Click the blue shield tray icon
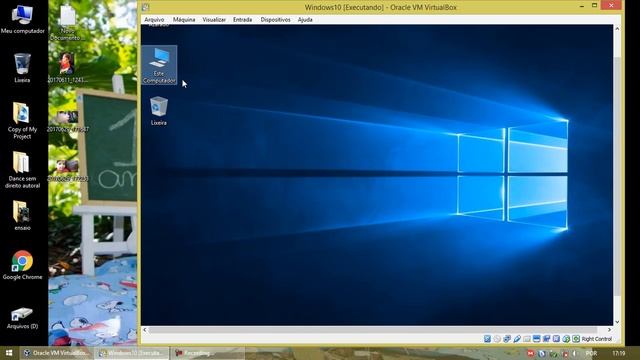Screen dimensions: 640x360 pyautogui.click(x=542, y=353)
